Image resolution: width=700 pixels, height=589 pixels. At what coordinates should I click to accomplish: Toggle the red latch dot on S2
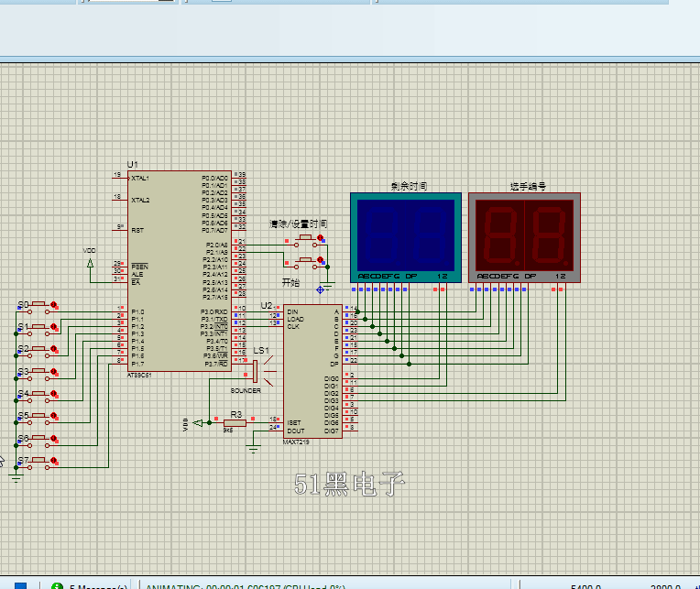click(53, 348)
